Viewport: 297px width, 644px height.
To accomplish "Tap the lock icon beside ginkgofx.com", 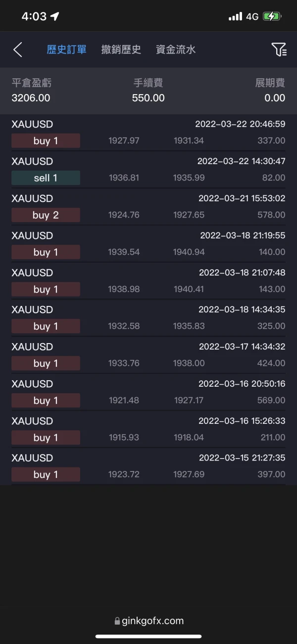I will pos(117,621).
